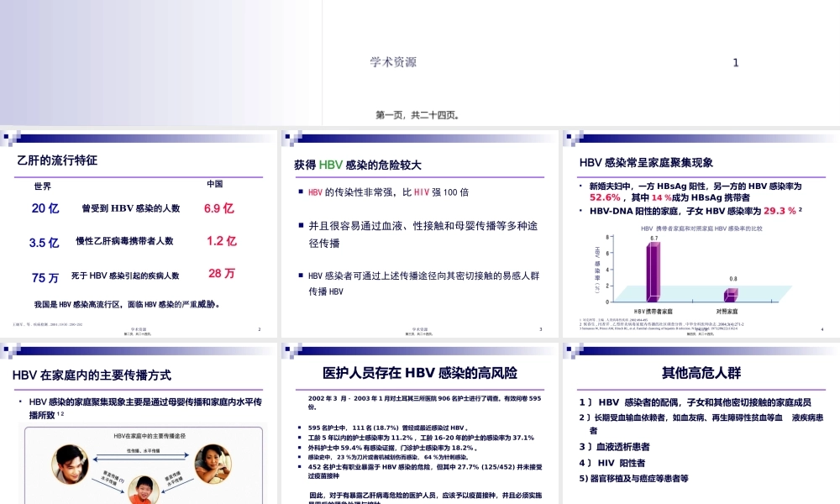Select the small square icon beside slide 3 title

(x=289, y=137)
